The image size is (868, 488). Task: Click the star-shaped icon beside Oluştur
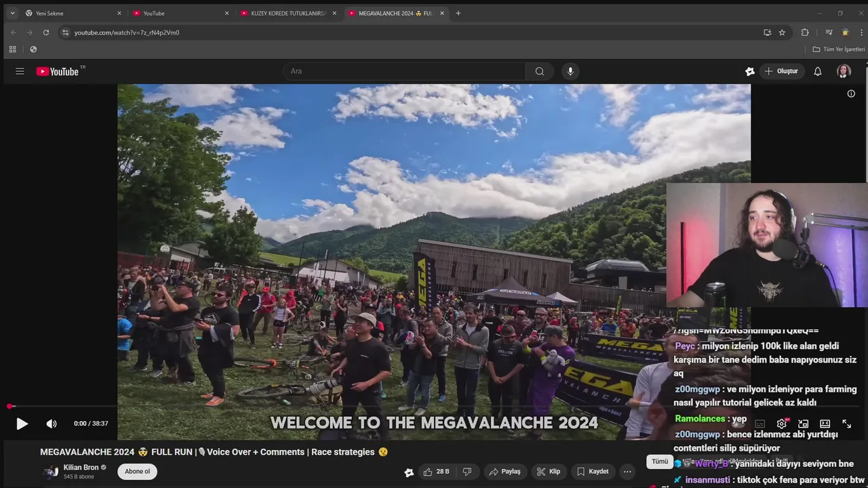click(x=749, y=71)
